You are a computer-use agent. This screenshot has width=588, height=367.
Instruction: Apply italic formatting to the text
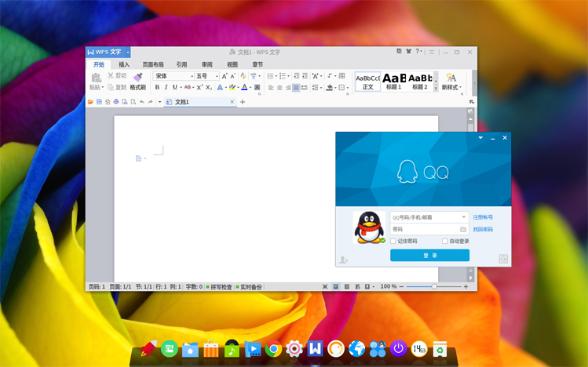[x=166, y=87]
